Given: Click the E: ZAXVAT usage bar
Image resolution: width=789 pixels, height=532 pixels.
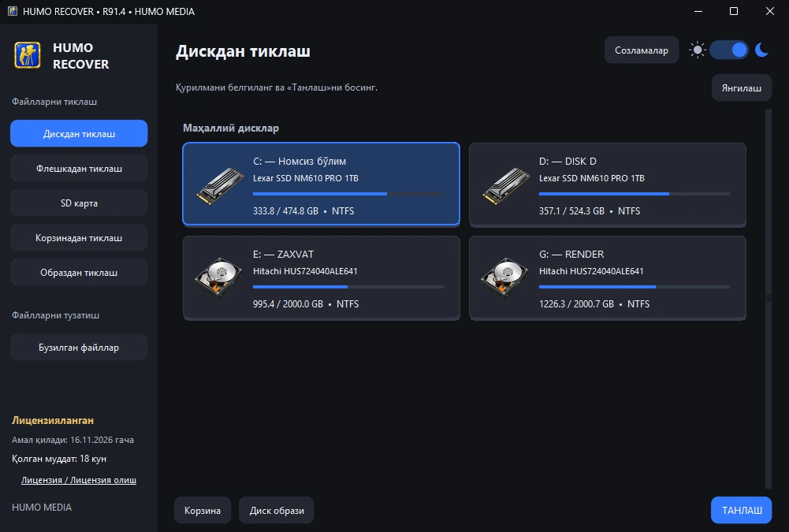Looking at the screenshot, I should tap(348, 287).
